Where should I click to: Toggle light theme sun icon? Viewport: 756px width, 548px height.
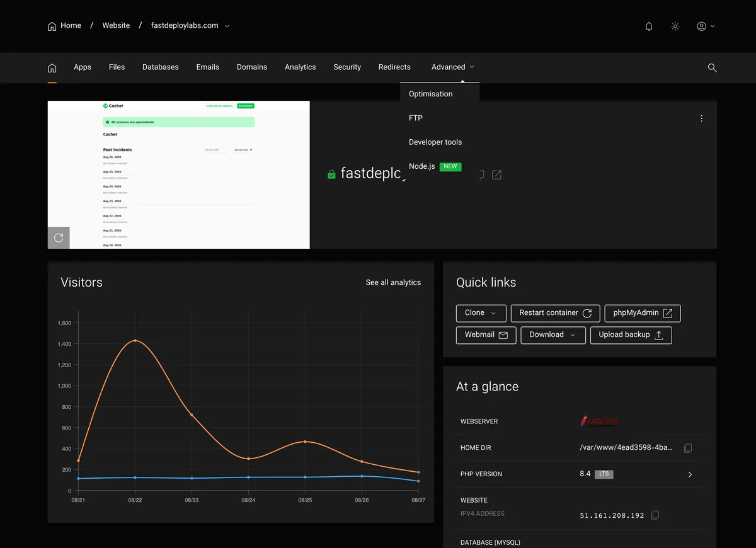[x=675, y=26]
